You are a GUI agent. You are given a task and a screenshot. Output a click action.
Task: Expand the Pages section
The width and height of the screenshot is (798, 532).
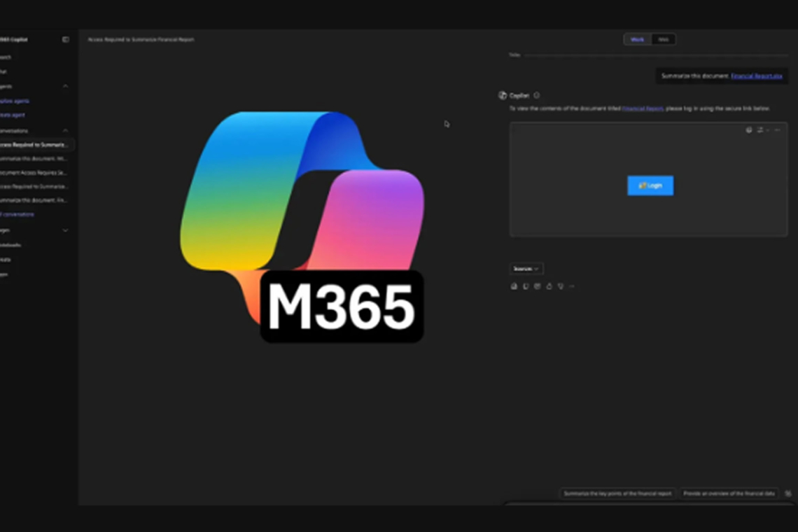point(65,231)
